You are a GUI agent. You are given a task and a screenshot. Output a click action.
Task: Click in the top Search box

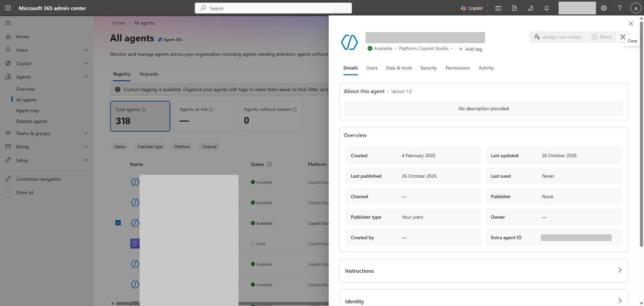point(273,8)
